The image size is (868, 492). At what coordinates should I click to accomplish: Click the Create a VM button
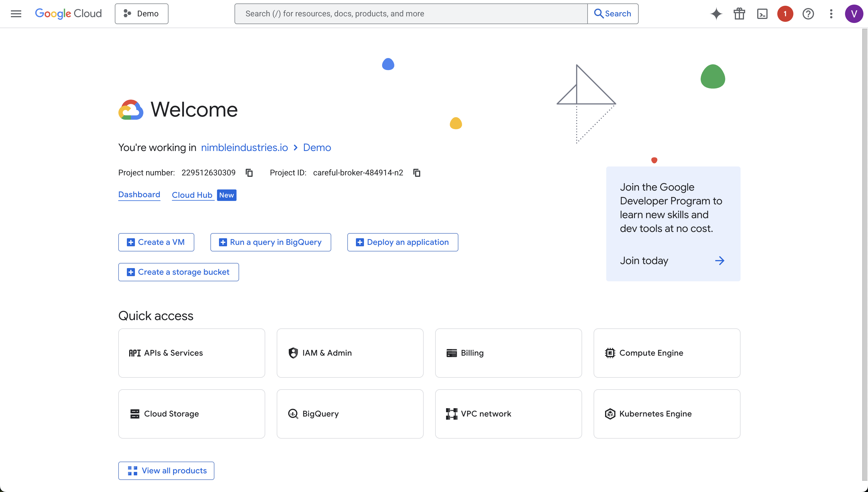coord(156,242)
